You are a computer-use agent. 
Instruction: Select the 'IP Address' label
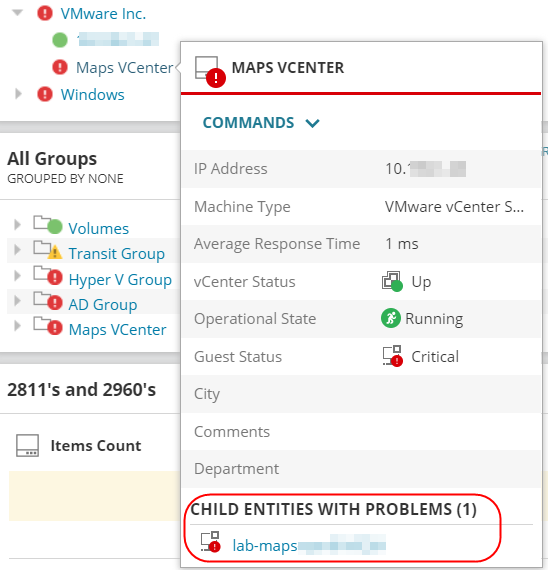click(231, 169)
